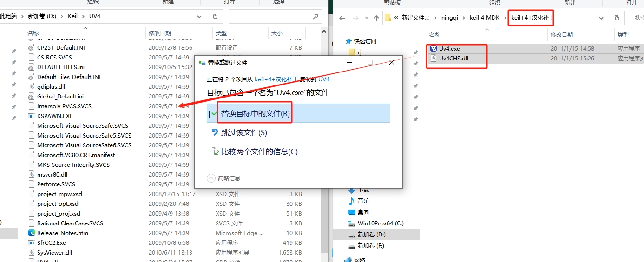Screen dimensions: 644x262
Task: Select Rational ClearCase.SVCS file icon
Action: (31, 223)
